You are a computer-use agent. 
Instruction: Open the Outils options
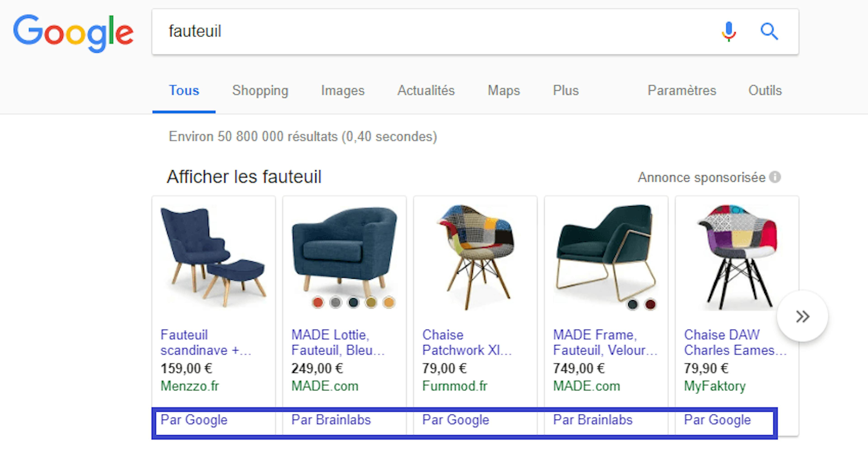(765, 90)
